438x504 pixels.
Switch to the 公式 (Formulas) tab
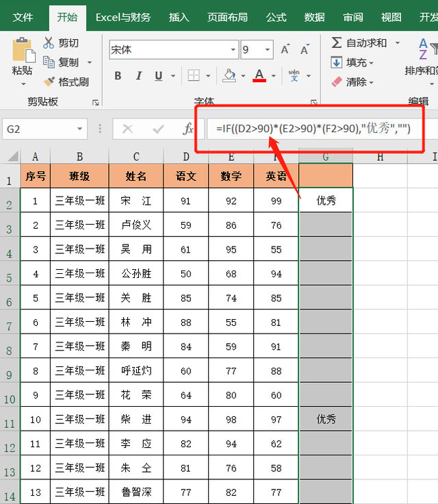[276, 17]
